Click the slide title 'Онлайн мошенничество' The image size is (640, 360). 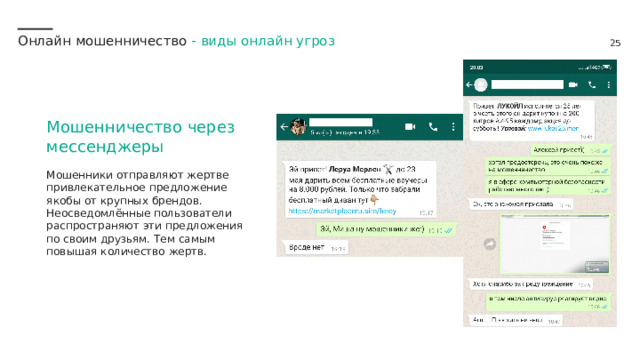pos(102,41)
